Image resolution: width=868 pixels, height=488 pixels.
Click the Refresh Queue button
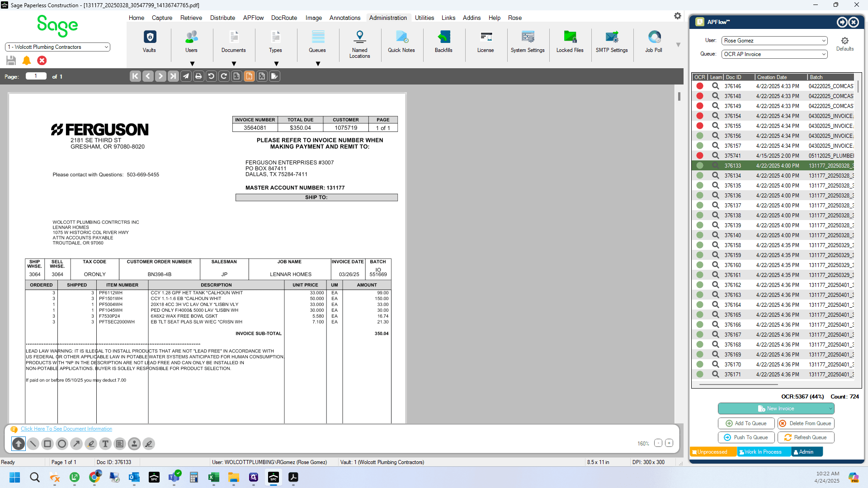pyautogui.click(x=806, y=437)
